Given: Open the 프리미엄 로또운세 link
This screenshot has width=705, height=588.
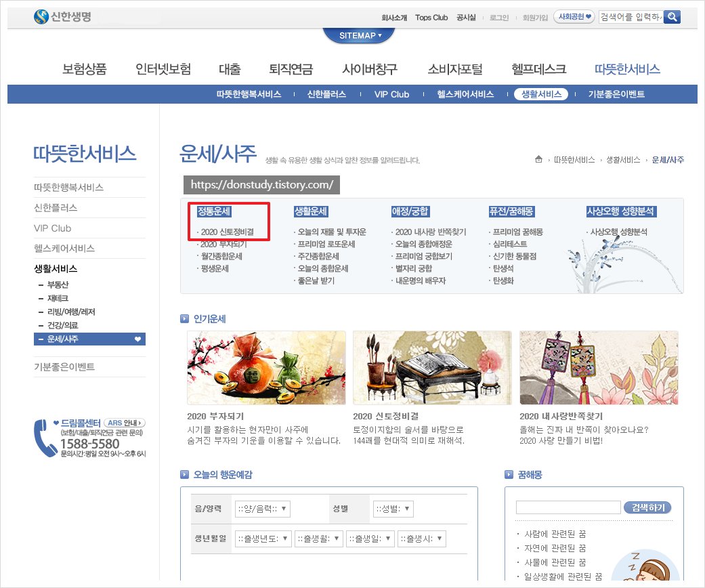Looking at the screenshot, I should point(326,245).
